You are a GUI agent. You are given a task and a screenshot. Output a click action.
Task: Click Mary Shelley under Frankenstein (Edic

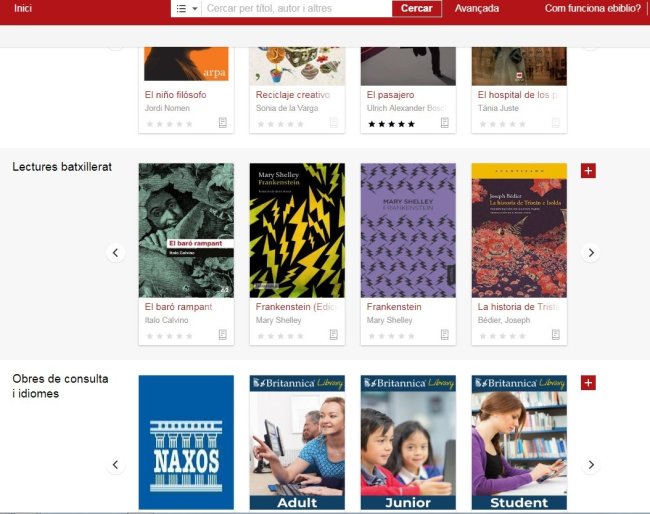point(279,320)
